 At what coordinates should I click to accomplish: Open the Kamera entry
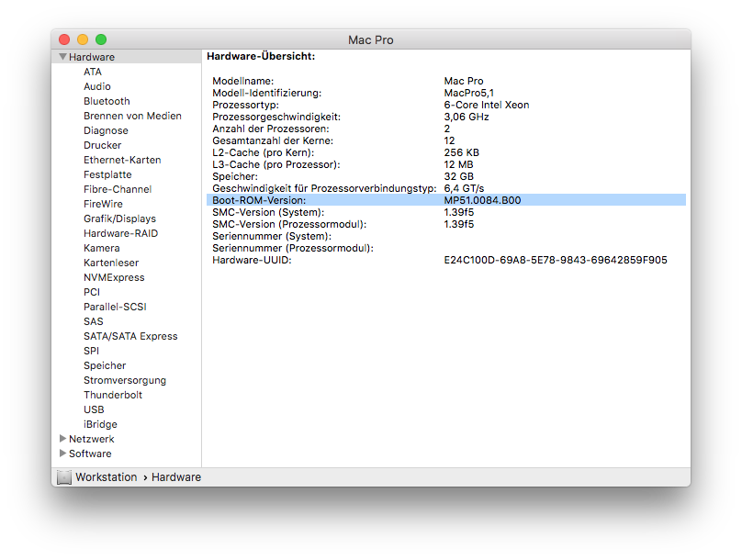pos(102,248)
